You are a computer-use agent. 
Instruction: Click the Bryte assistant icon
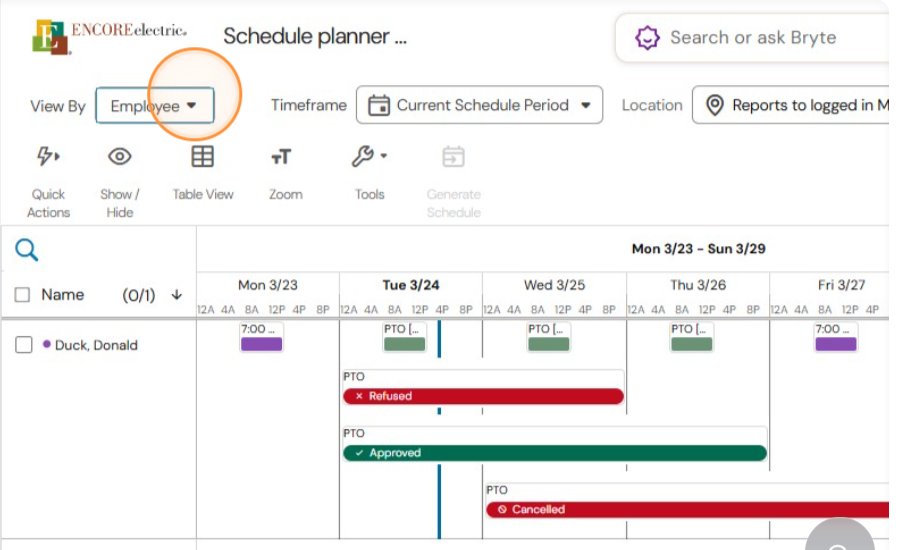[x=647, y=38]
